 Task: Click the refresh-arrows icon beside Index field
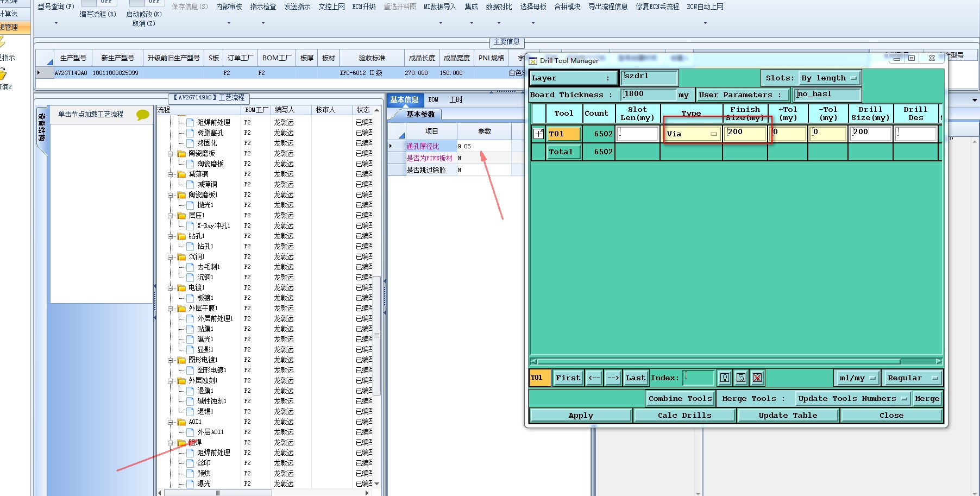coord(741,378)
